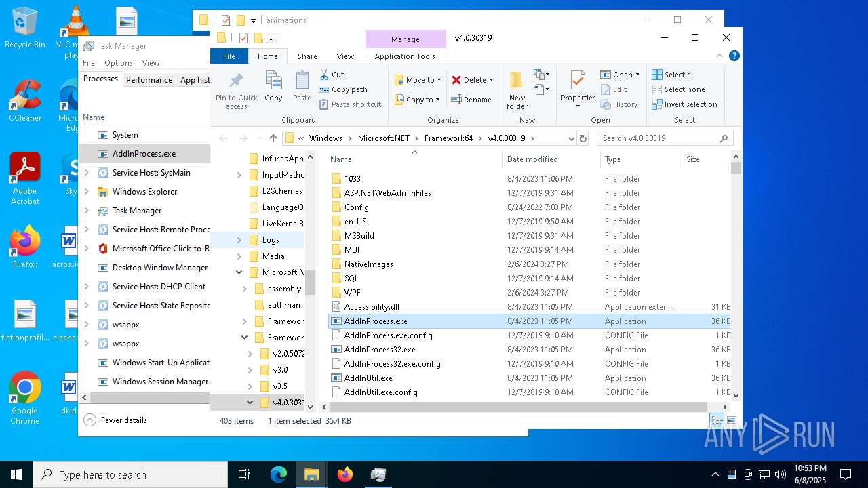Open Google Chrome desktop icon
This screenshot has width=868, height=488.
pos(25,398)
